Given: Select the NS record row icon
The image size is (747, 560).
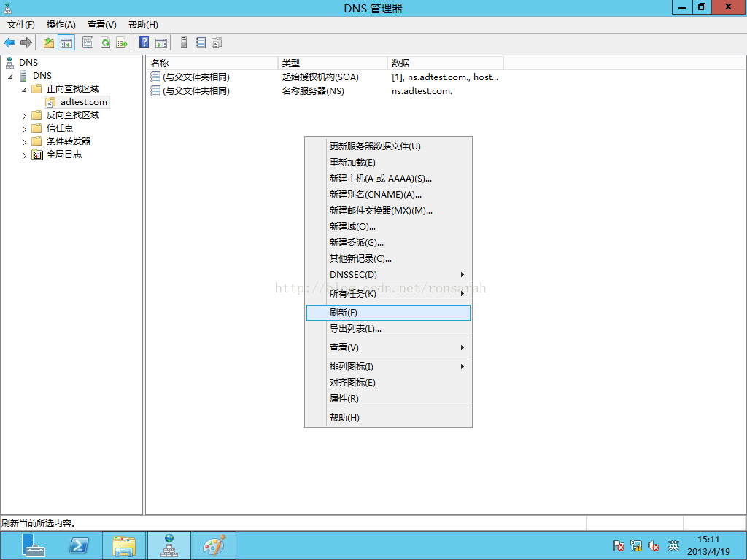Looking at the screenshot, I should click(155, 90).
